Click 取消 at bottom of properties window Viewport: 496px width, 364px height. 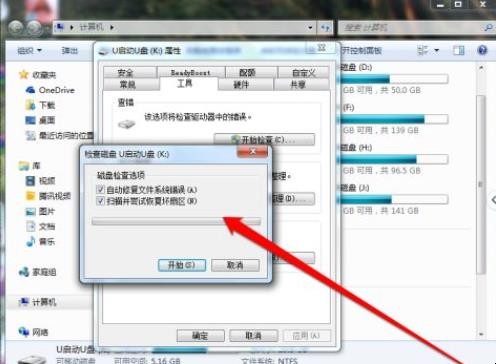254,336
